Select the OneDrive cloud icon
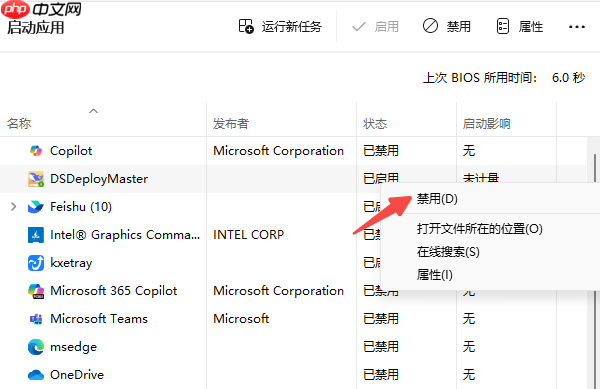The width and height of the screenshot is (600, 389). pyautogui.click(x=36, y=374)
